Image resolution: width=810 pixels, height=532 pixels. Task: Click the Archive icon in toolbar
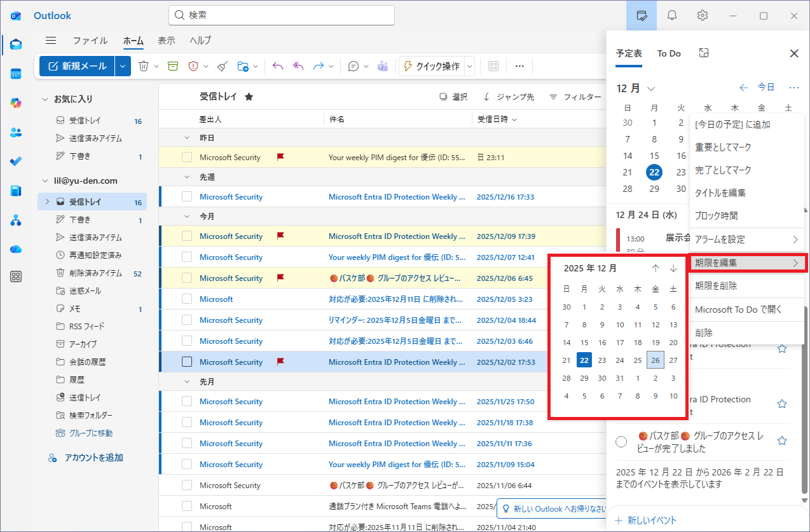[x=173, y=66]
